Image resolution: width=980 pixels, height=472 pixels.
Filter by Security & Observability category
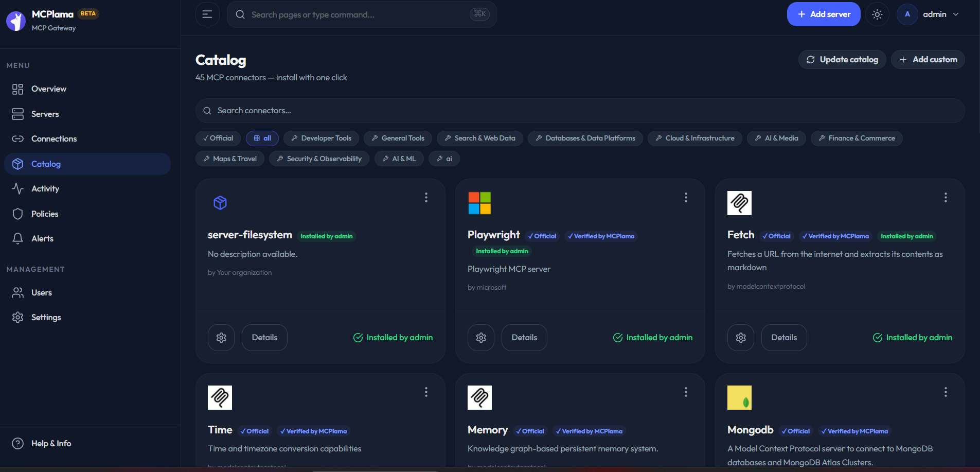[319, 159]
